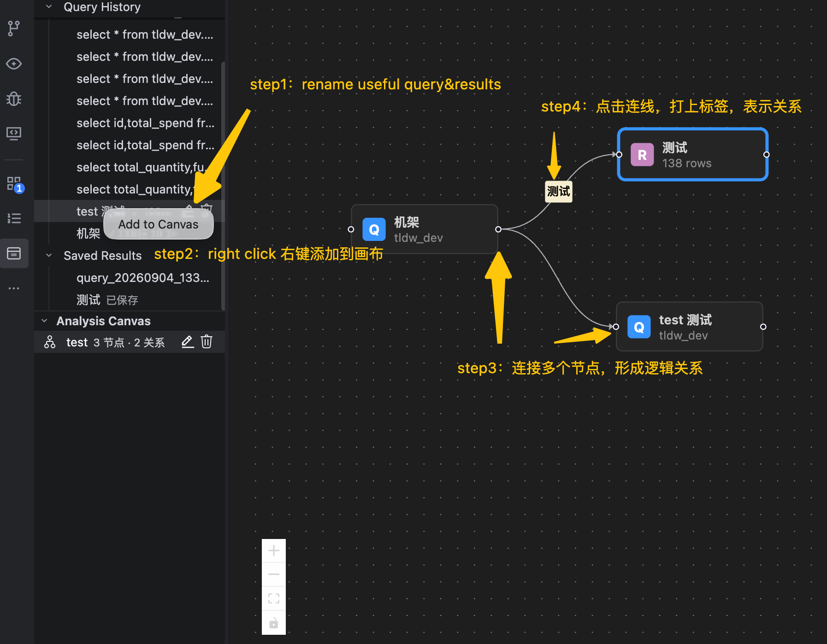Click the right connector of 机架 node
The width and height of the screenshot is (827, 644).
click(498, 229)
